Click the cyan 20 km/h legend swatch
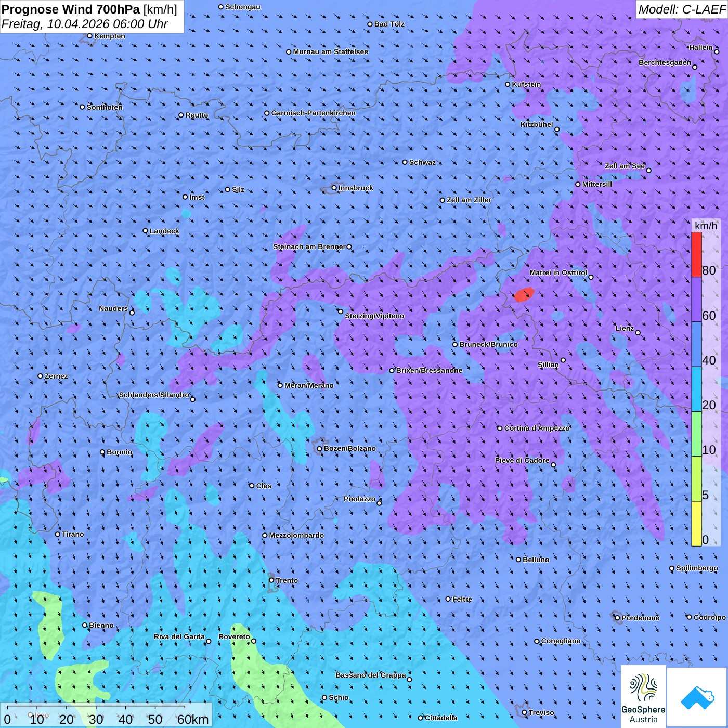 pyautogui.click(x=696, y=389)
